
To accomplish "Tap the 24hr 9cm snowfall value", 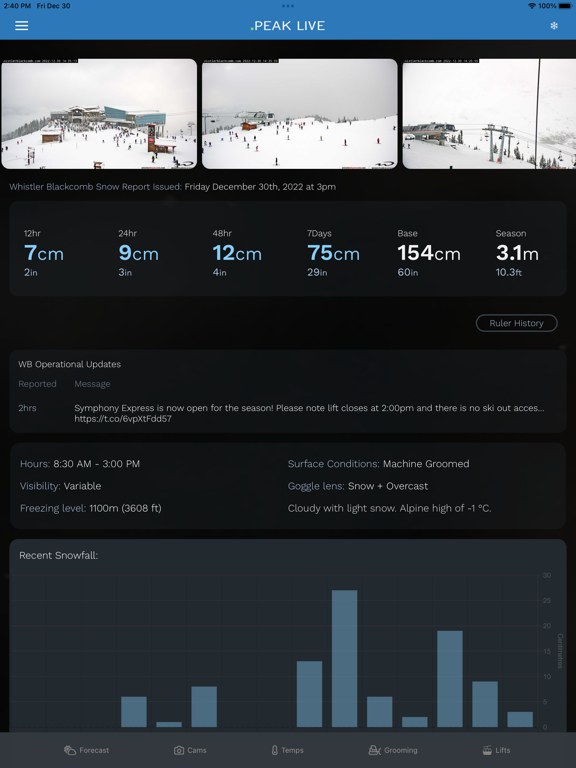I will coord(139,253).
